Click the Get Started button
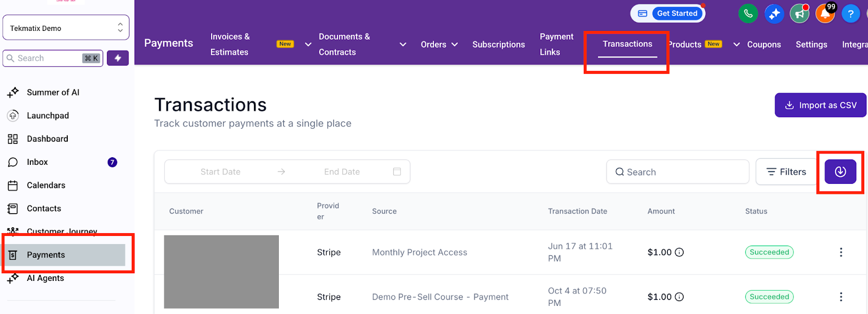 click(x=677, y=14)
